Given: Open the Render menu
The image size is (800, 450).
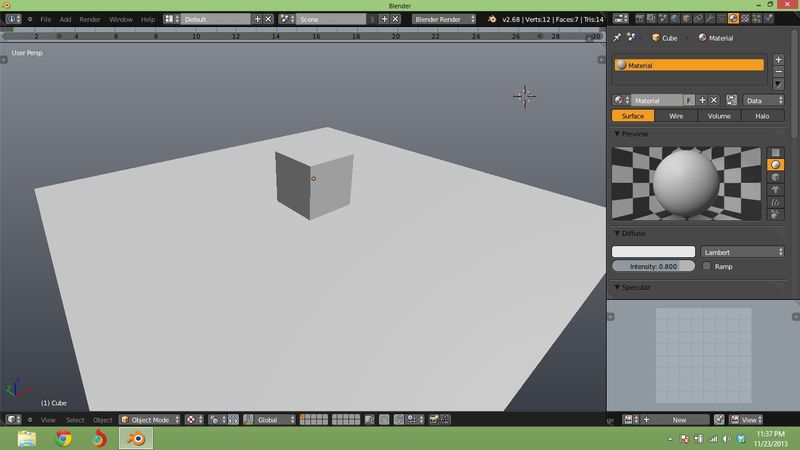Looking at the screenshot, I should coord(90,19).
